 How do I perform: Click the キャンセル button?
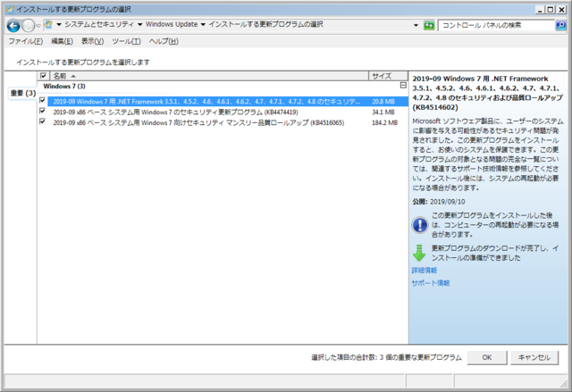point(534,357)
